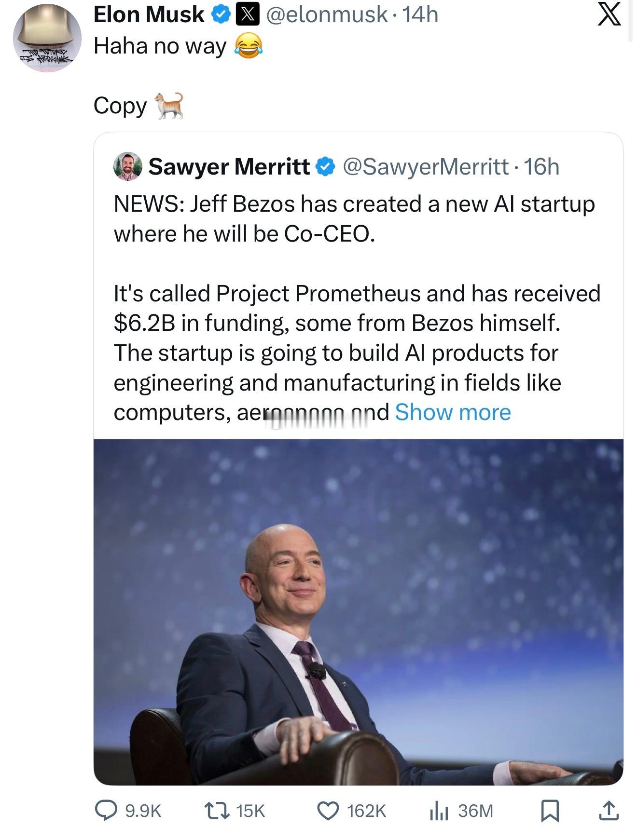This screenshot has height=840, width=637.
Task: Bookmark this post
Action: 550,810
